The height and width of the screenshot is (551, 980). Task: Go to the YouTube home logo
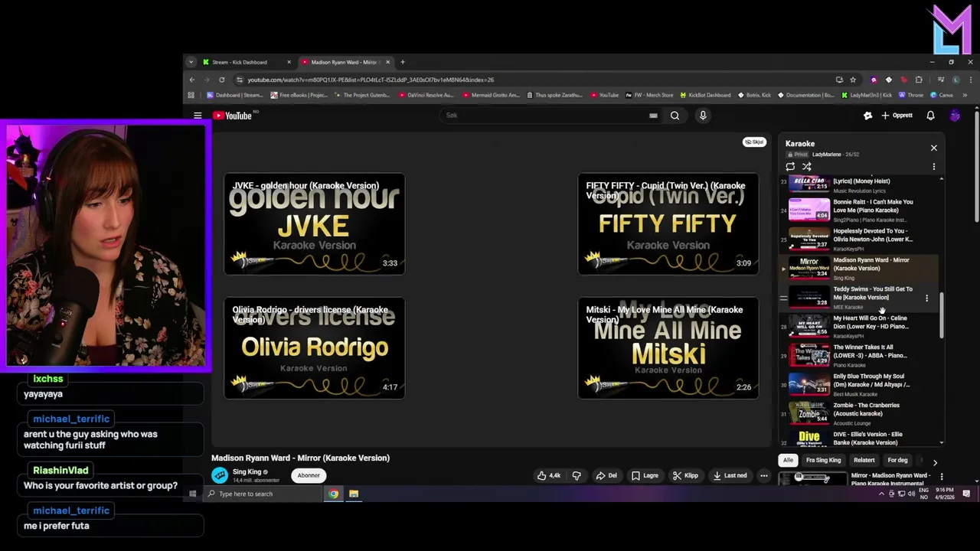(232, 116)
